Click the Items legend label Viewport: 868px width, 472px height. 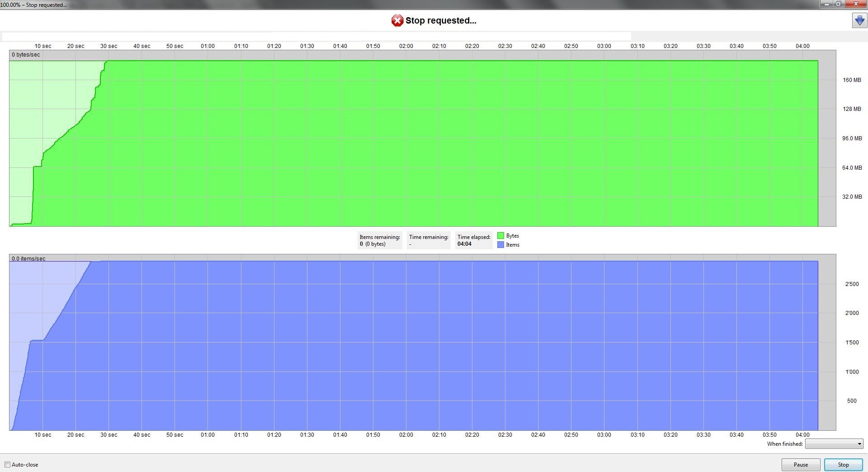pyautogui.click(x=513, y=245)
